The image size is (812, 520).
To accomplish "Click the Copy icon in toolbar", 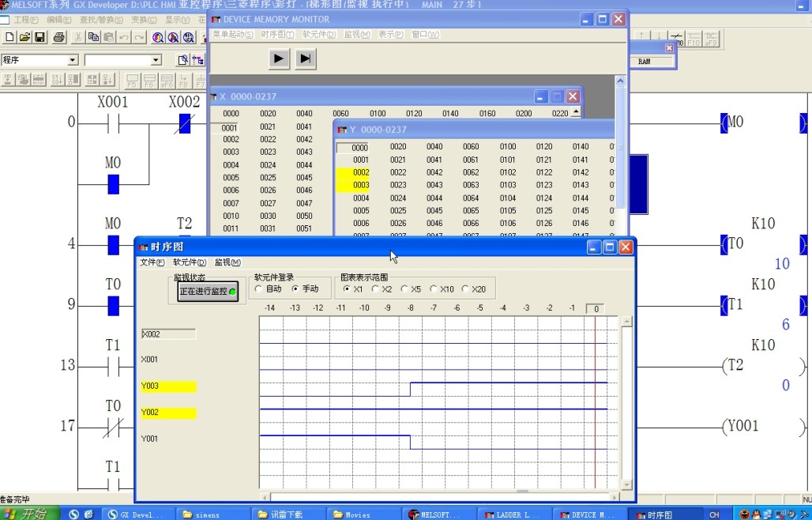I will tap(93, 37).
